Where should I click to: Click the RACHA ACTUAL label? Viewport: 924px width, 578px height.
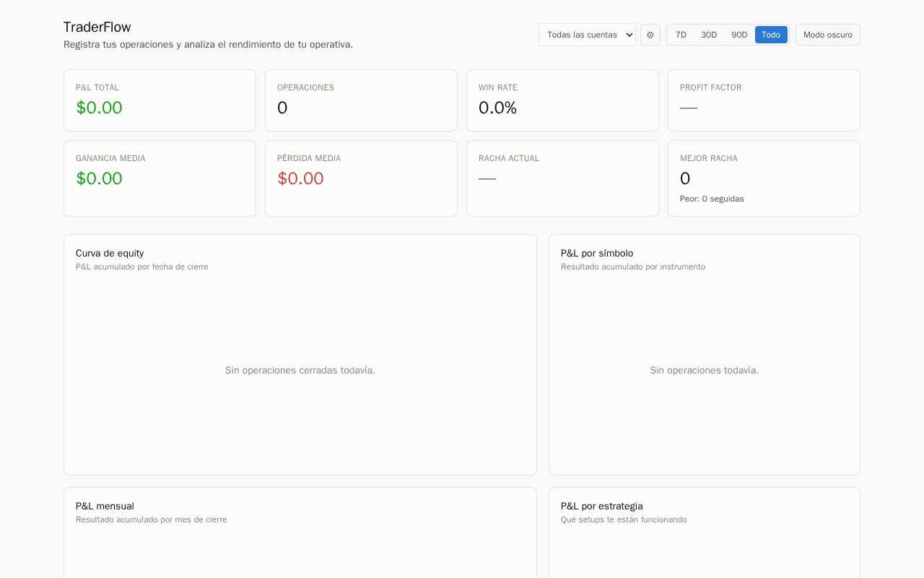click(x=509, y=158)
